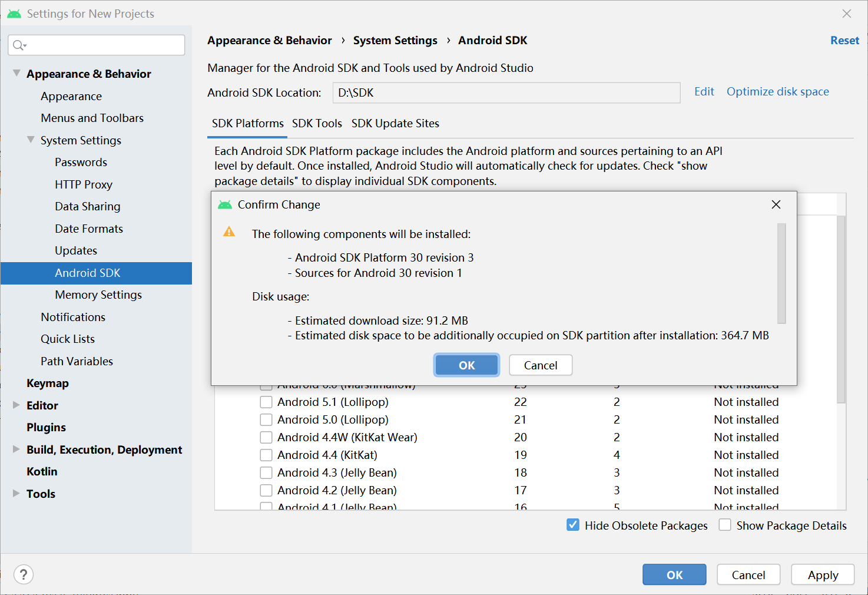The width and height of the screenshot is (868, 595).
Task: Switch to the SDK Platforms tab
Action: pos(248,124)
